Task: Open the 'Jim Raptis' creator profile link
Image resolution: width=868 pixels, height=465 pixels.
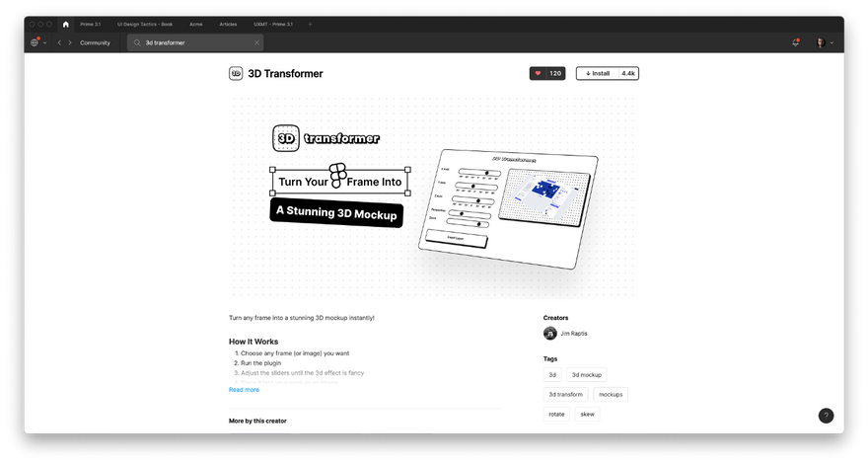Action: (x=574, y=334)
